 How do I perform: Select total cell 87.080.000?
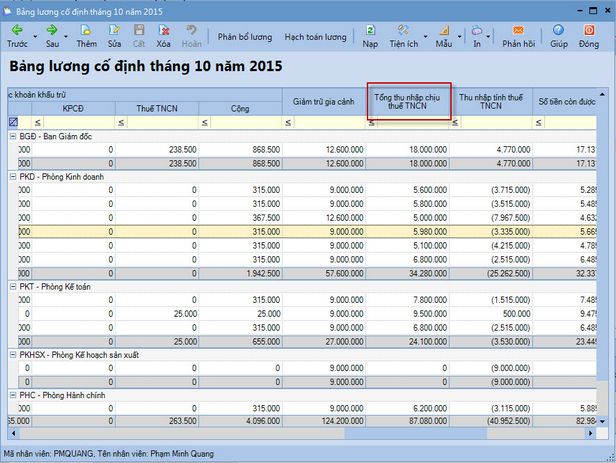[407, 421]
